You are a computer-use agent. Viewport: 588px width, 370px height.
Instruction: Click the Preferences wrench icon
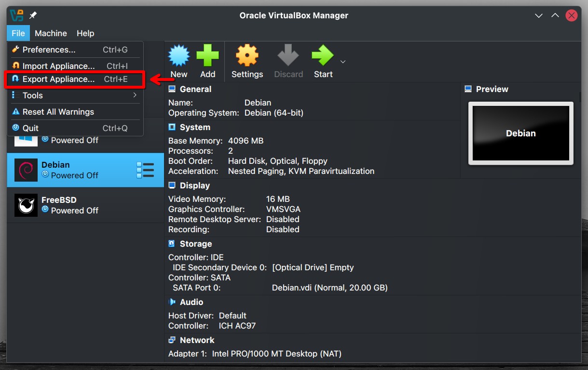pyautogui.click(x=15, y=49)
